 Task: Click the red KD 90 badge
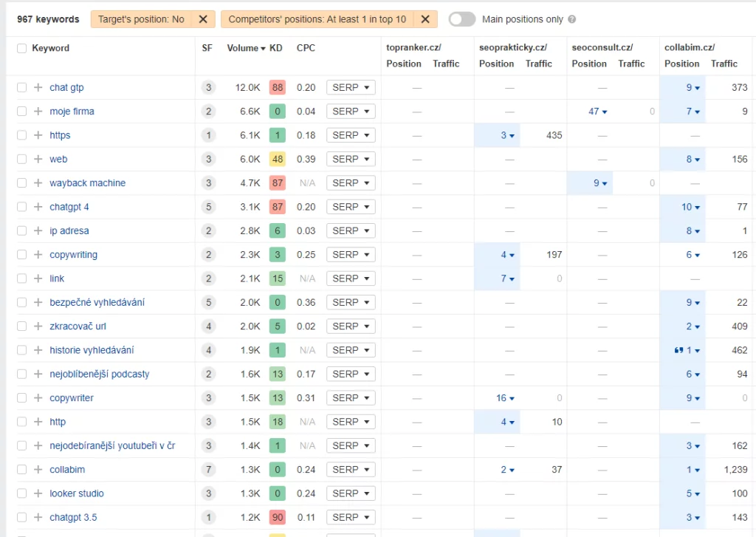point(278,517)
